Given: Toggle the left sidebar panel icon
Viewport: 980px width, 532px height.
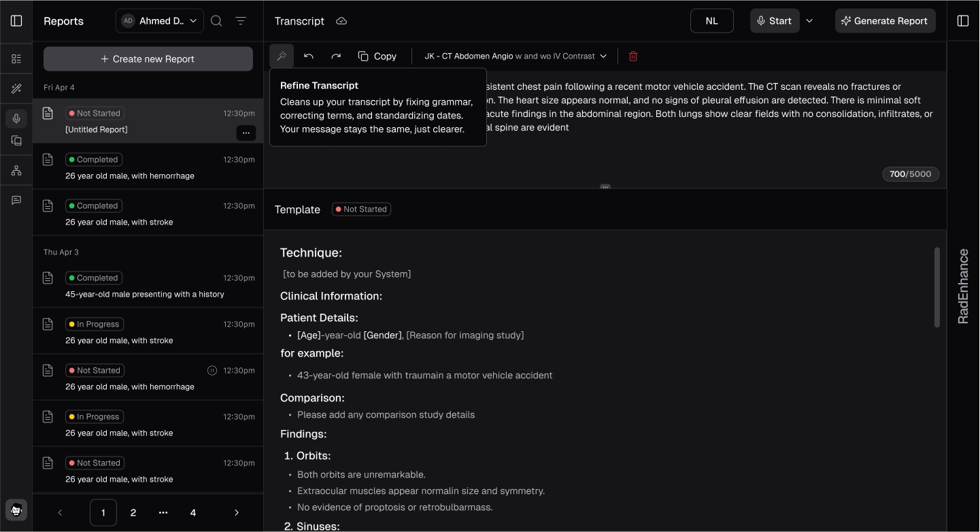Looking at the screenshot, I should pyautogui.click(x=16, y=21).
